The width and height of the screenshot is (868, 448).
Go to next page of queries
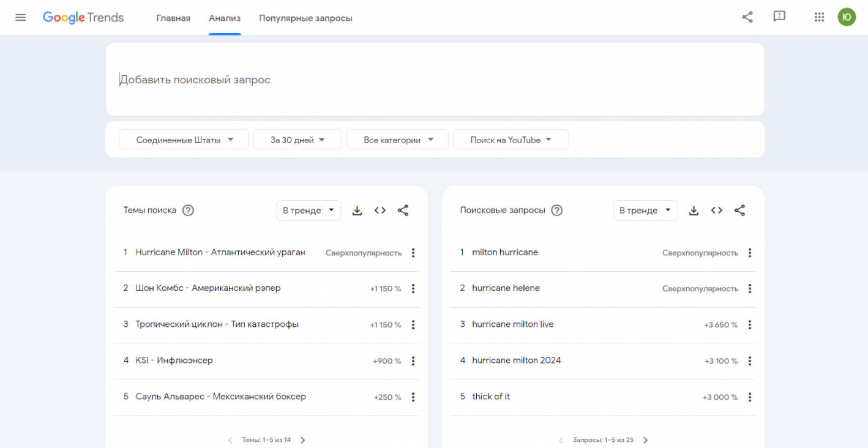(645, 440)
